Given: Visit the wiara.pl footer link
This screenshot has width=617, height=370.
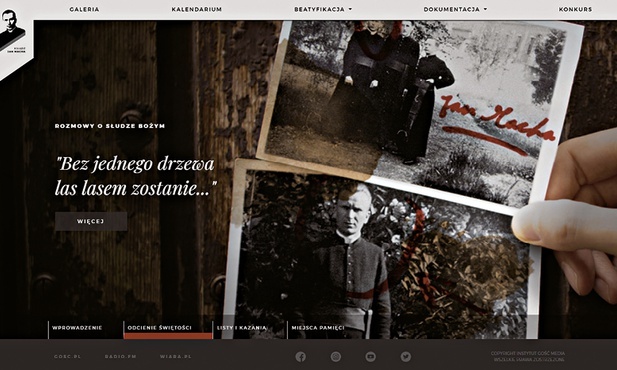Looking at the screenshot, I should tap(175, 356).
